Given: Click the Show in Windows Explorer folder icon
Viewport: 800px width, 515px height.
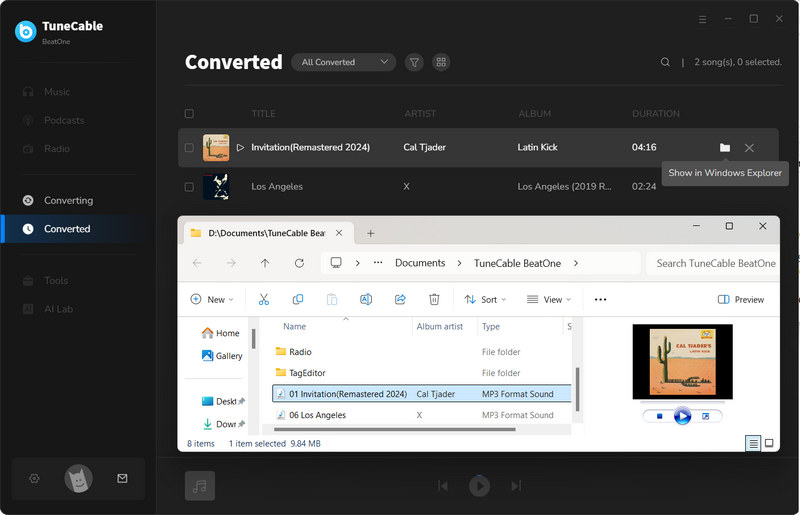Looking at the screenshot, I should (725, 148).
